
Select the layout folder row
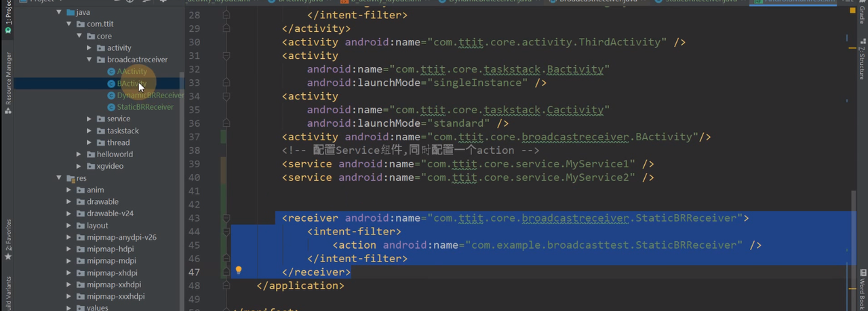(99, 226)
